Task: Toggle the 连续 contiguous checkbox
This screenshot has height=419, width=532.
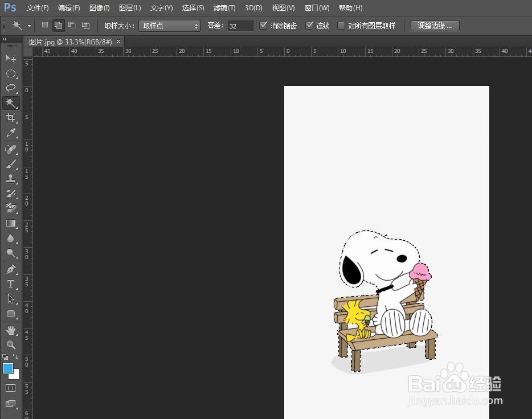Action: click(309, 26)
